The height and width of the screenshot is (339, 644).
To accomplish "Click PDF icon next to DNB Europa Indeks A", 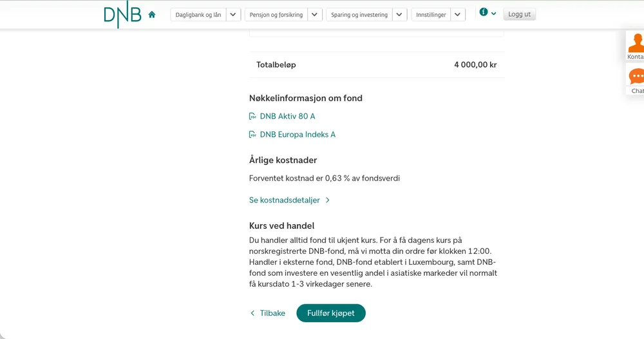I will coord(252,134).
